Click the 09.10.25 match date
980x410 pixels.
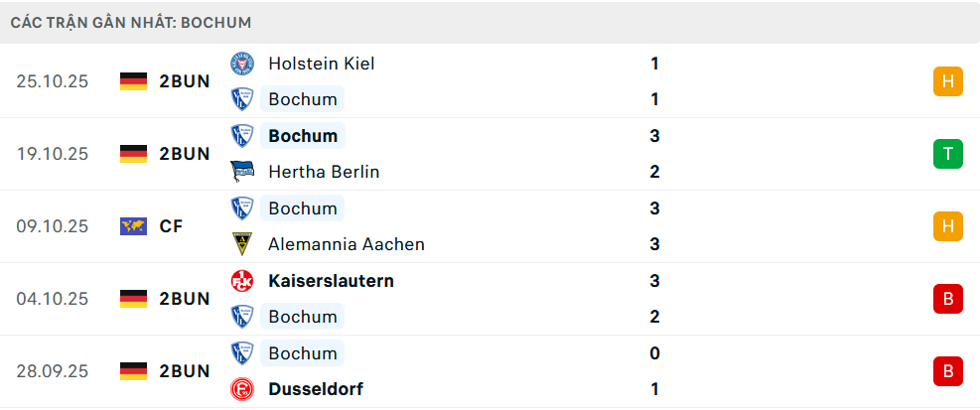(x=53, y=226)
